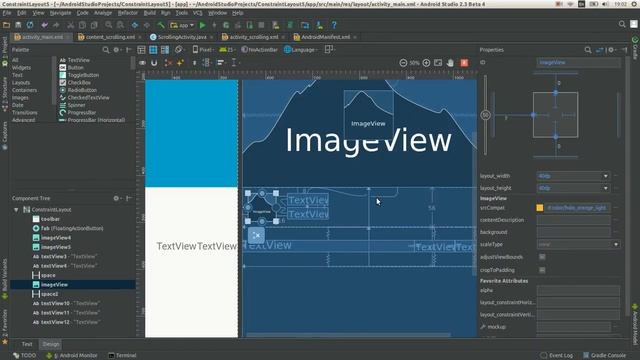Click the Help question mark icon
Image resolution: width=640 pixels, height=360 pixels.
tap(334, 25)
